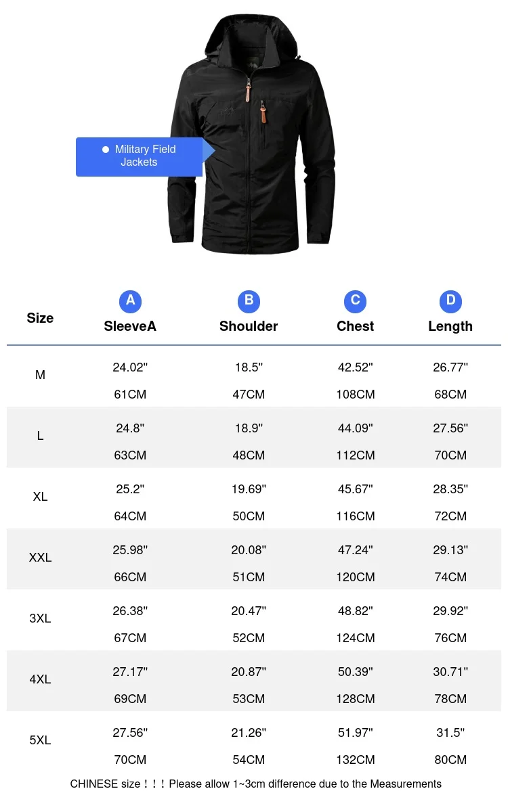Select the XL size row label
This screenshot has height=812, width=508.
click(40, 497)
